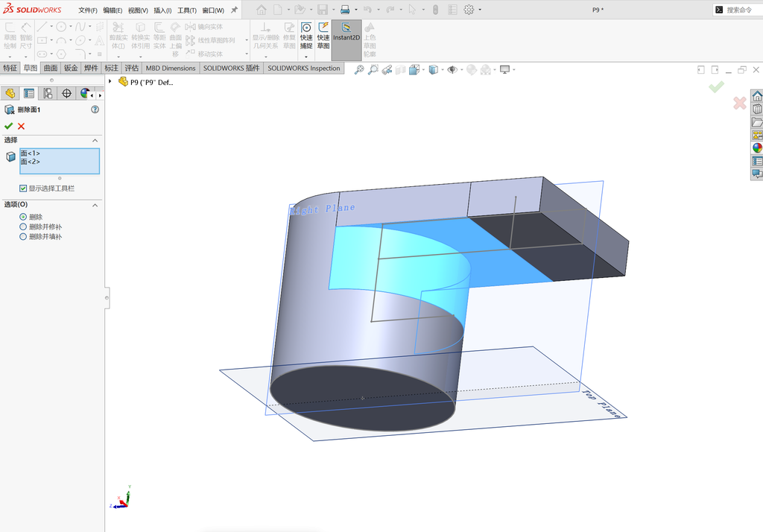
Task: Open the dropdown arrow under 快速捕捉
Action: pyautogui.click(x=306, y=57)
